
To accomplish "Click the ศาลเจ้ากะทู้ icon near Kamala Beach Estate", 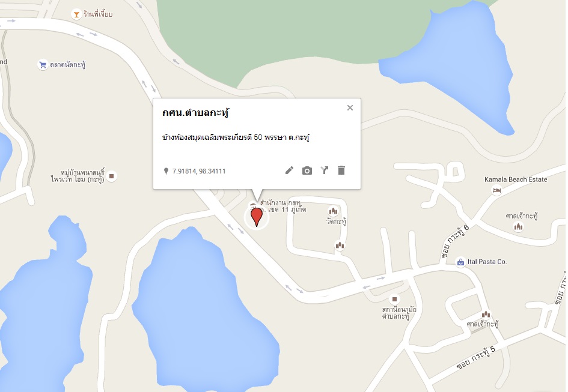I will pyautogui.click(x=518, y=227).
